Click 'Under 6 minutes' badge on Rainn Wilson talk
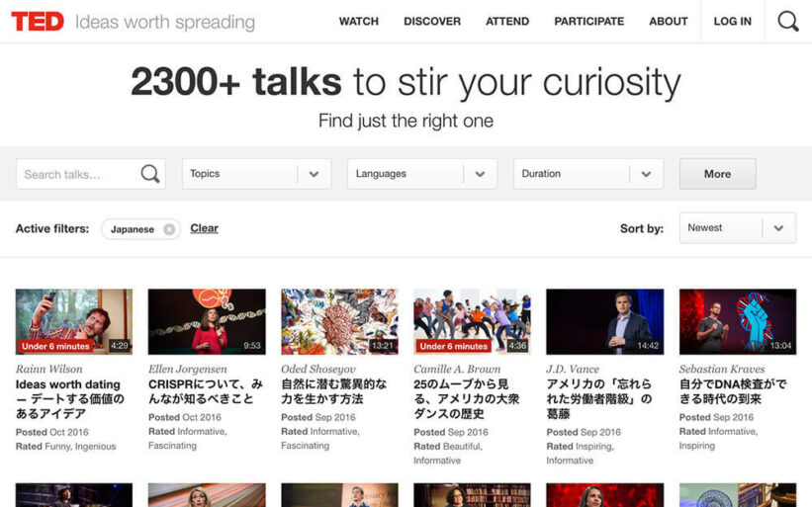812x507 pixels. tap(55, 346)
